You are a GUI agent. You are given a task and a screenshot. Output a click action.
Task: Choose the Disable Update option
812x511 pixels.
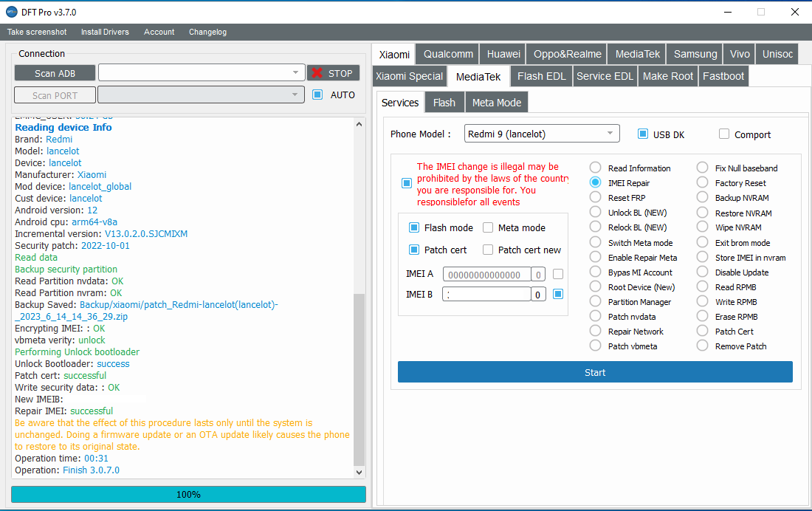coord(702,272)
